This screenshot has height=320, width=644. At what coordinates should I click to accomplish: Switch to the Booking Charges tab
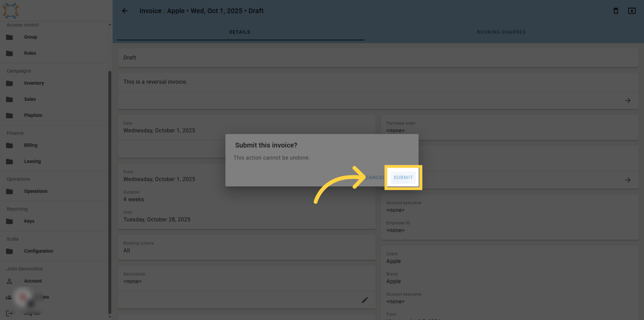[x=501, y=32]
